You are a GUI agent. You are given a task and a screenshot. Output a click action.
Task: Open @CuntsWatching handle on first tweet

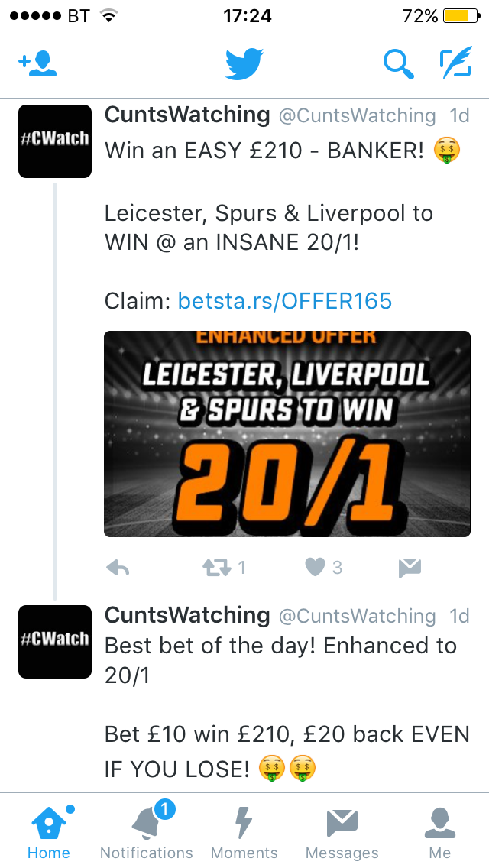click(357, 115)
